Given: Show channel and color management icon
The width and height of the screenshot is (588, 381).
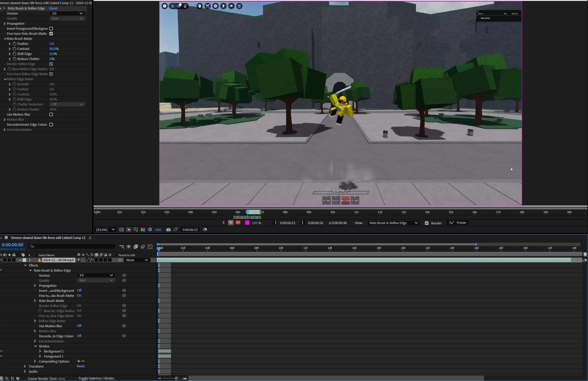Looking at the screenshot, I should click(x=143, y=229).
